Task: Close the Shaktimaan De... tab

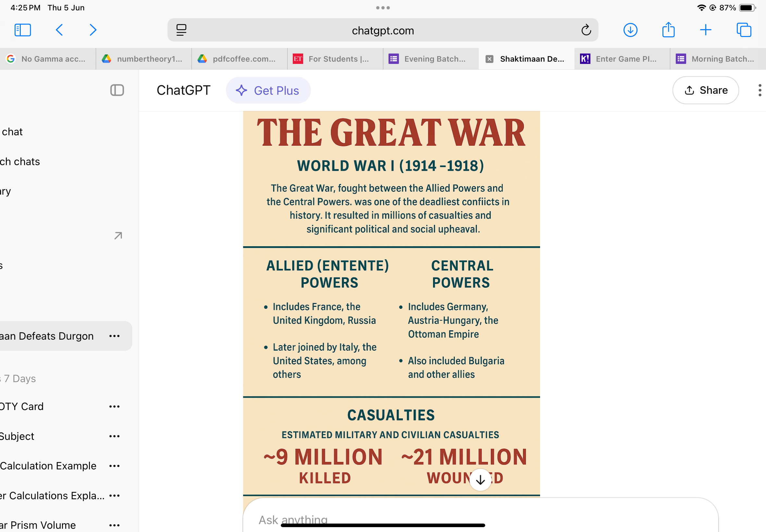Action: [489, 59]
